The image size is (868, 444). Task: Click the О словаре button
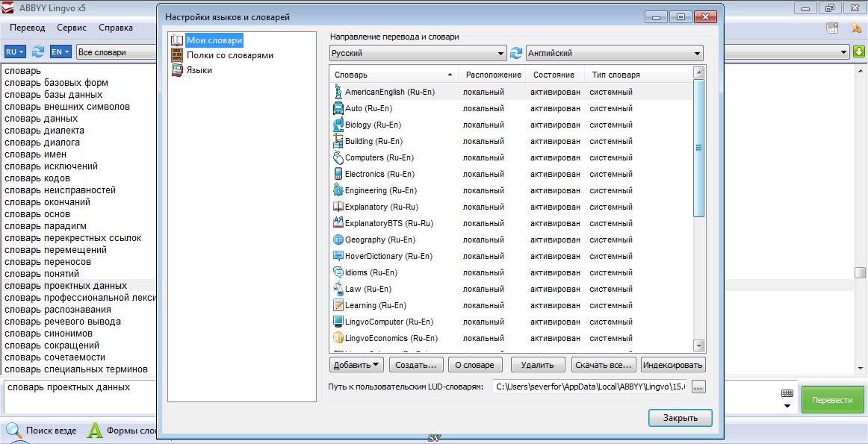click(x=475, y=365)
